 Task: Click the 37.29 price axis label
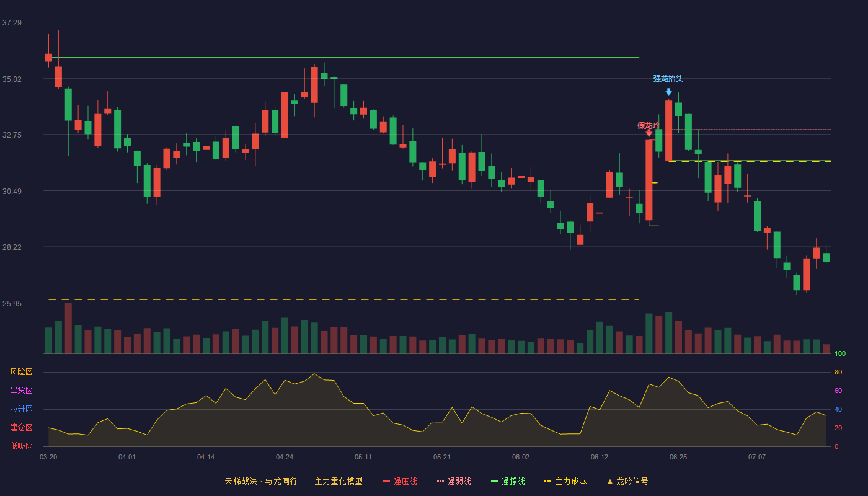click(x=12, y=23)
